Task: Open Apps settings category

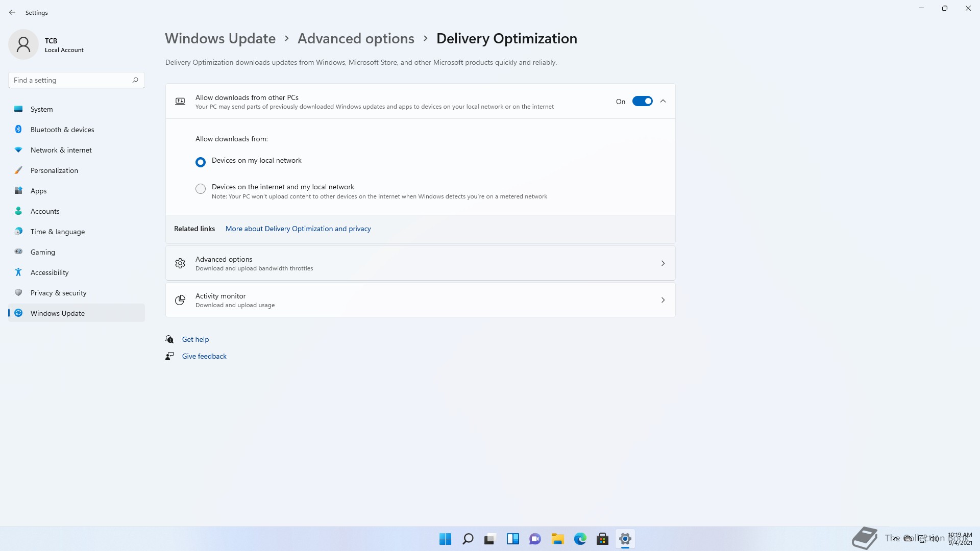Action: [77, 191]
